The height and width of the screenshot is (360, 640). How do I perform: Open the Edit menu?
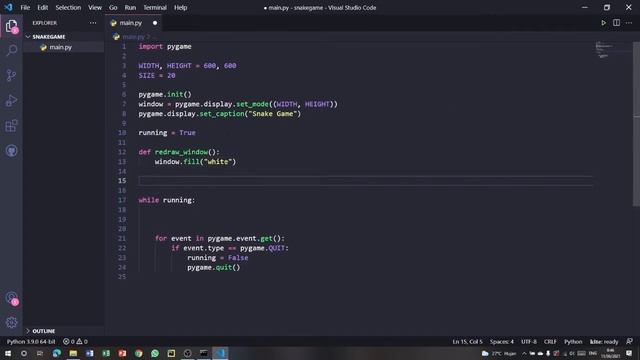pos(42,7)
